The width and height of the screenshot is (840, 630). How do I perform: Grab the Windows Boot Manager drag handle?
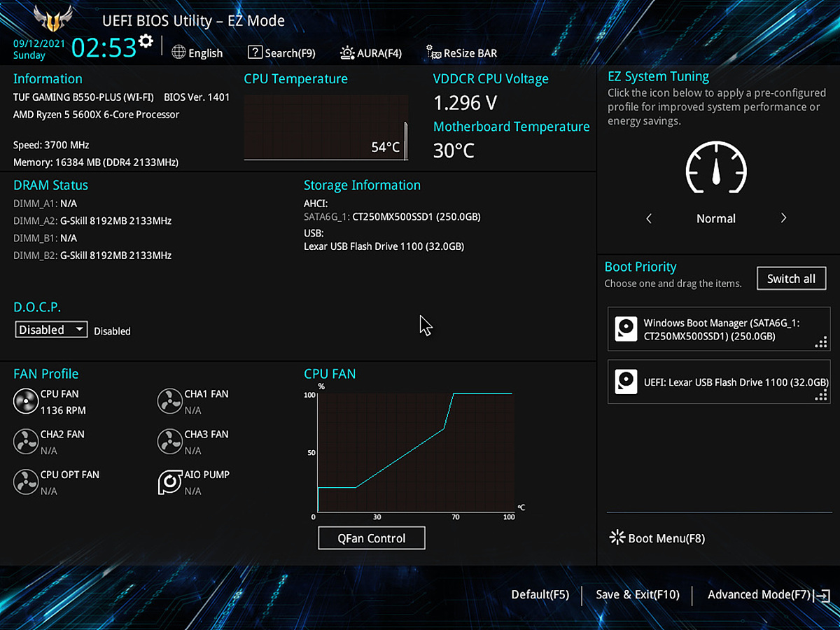coord(821,342)
